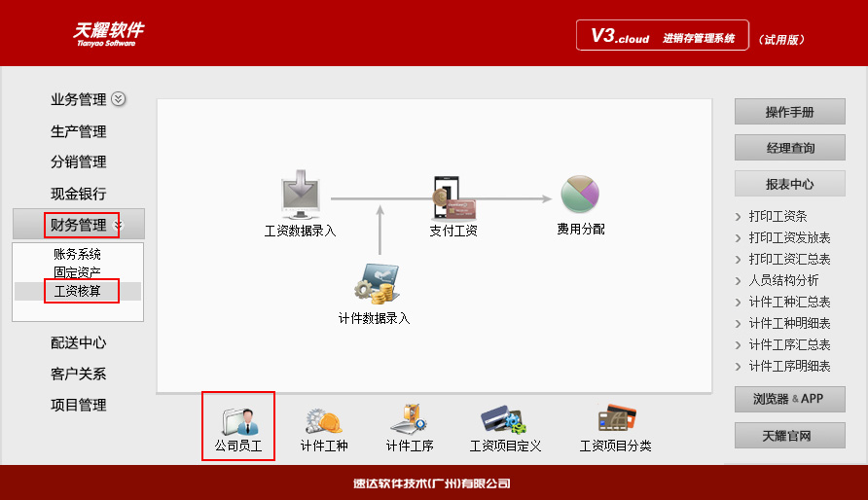868x500 pixels.
Task: Expand the 打印工资发放表 arrow
Action: [738, 238]
